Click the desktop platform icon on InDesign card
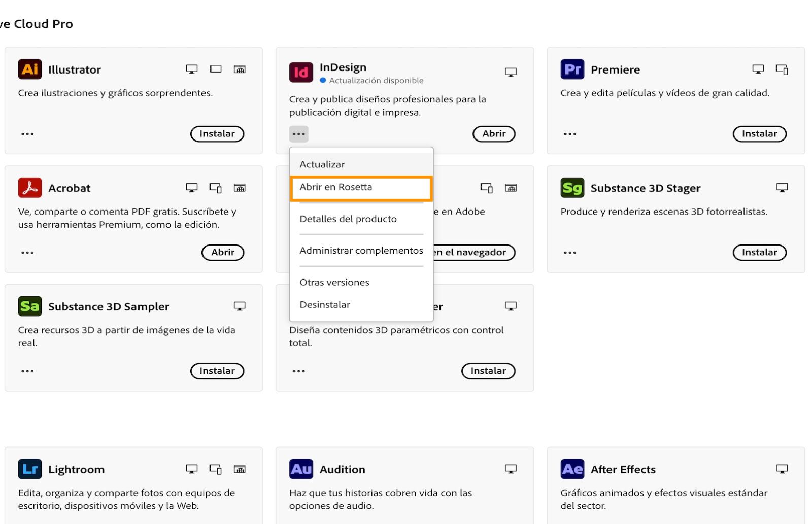 click(x=511, y=72)
